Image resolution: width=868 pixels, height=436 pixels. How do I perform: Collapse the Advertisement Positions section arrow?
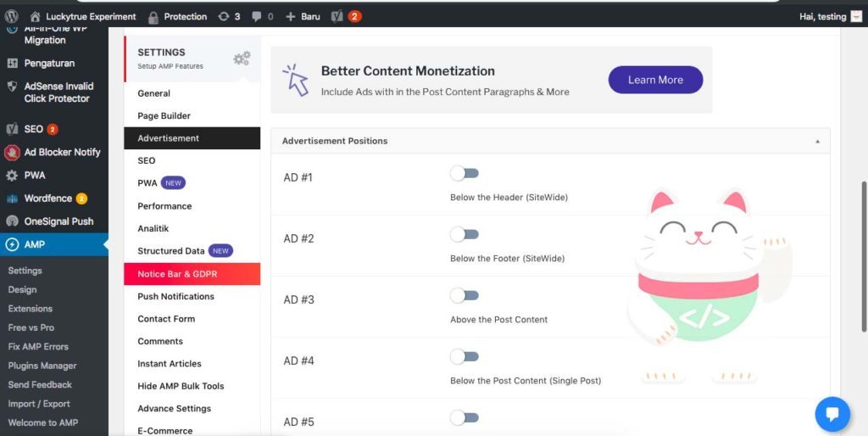pos(817,142)
